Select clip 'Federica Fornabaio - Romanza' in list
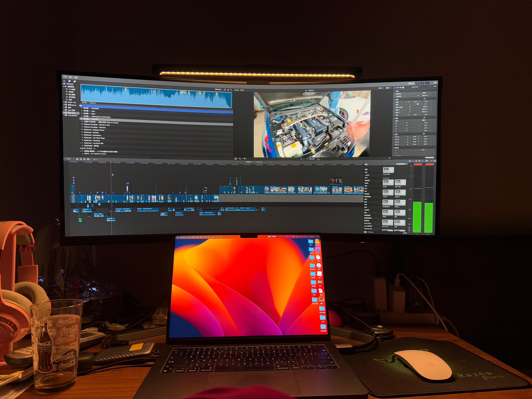 click(95, 127)
